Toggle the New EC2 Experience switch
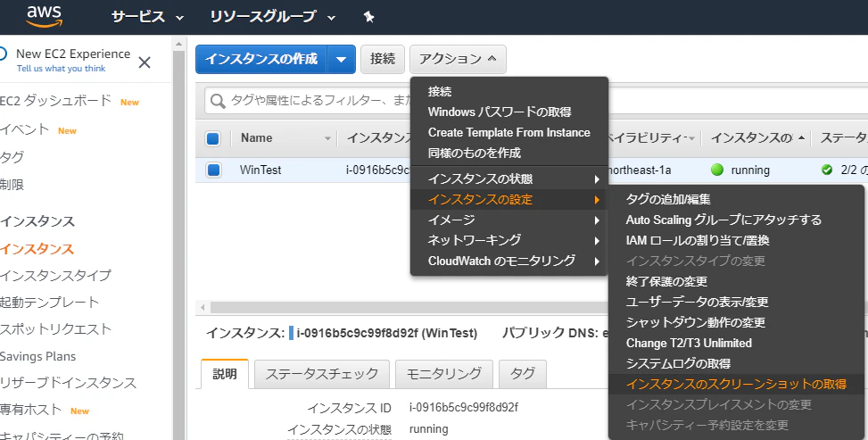The image size is (868, 440). (2, 54)
